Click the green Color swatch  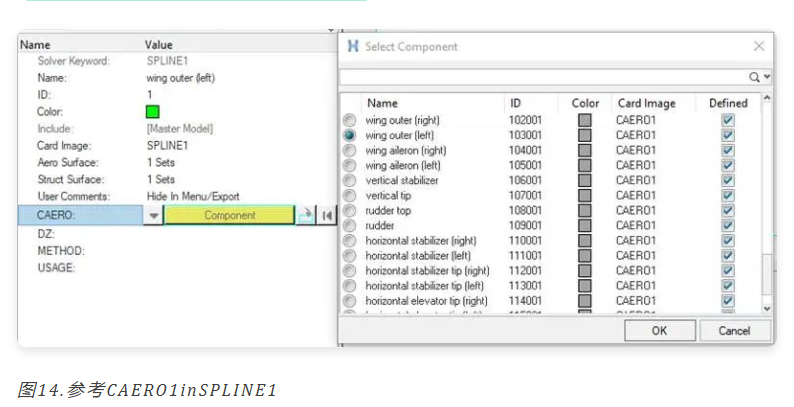point(152,111)
